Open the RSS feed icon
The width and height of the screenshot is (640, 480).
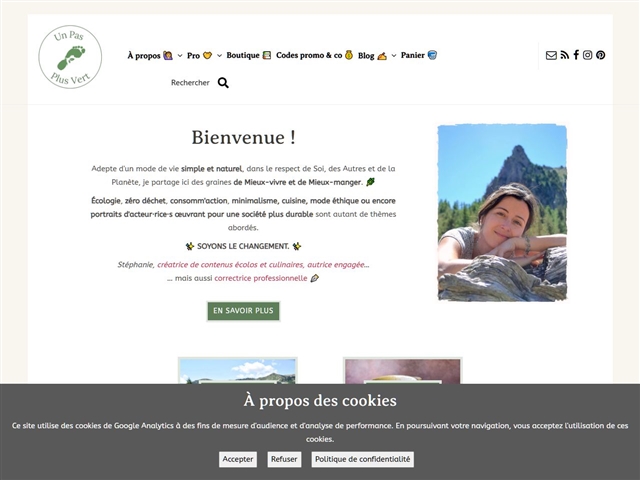point(564,55)
